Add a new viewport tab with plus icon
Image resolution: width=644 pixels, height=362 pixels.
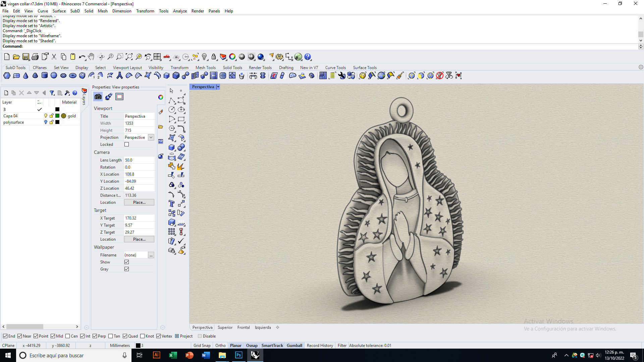click(x=277, y=327)
